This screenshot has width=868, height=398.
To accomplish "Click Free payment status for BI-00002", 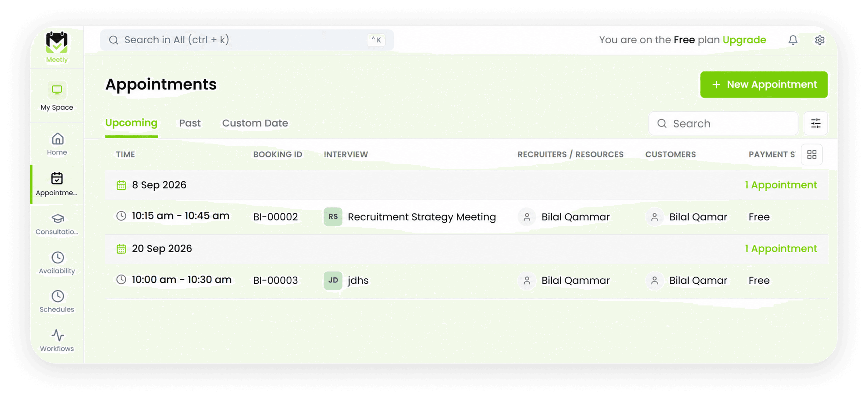I will pos(759,217).
